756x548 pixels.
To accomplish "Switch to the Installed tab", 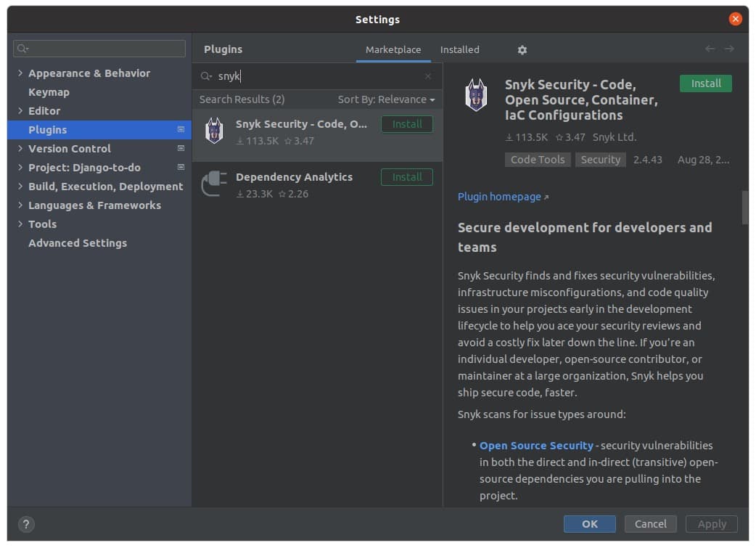I will pos(459,50).
